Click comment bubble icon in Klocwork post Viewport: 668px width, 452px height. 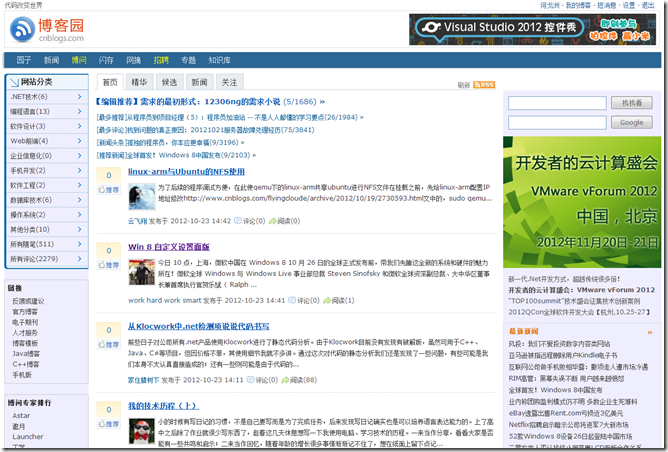tap(250, 380)
